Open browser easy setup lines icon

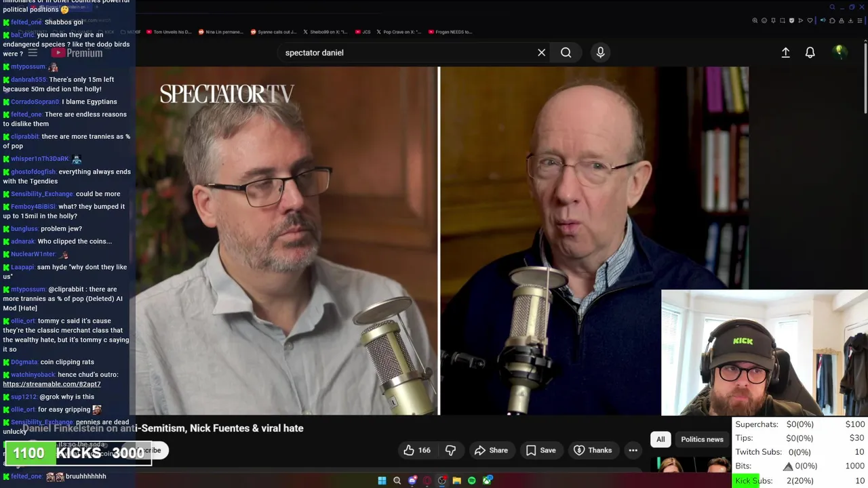[860, 20]
